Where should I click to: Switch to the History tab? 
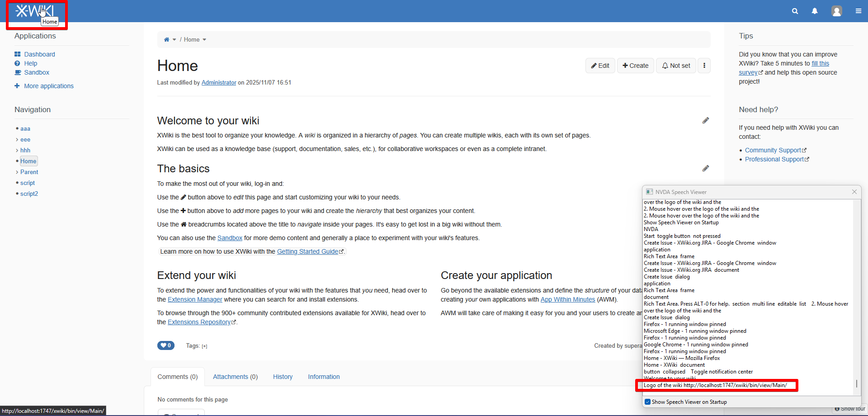283,377
